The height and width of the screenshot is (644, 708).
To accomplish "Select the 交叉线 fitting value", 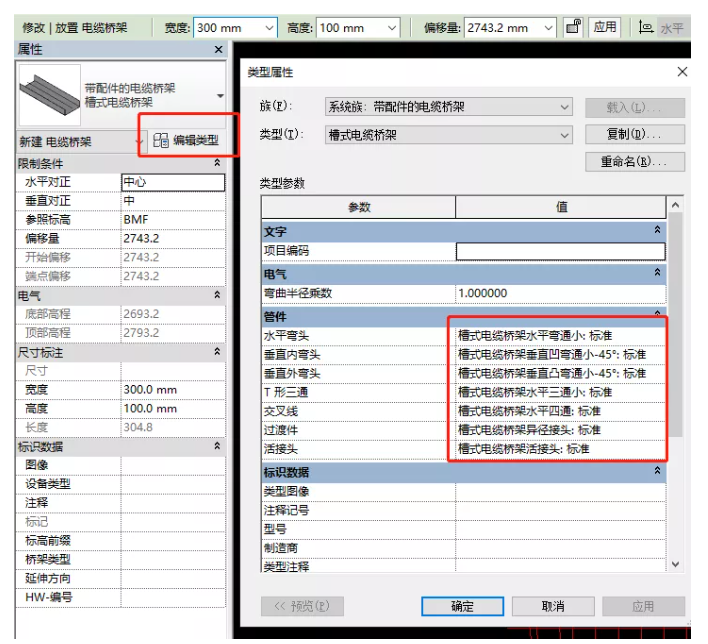I will click(560, 411).
